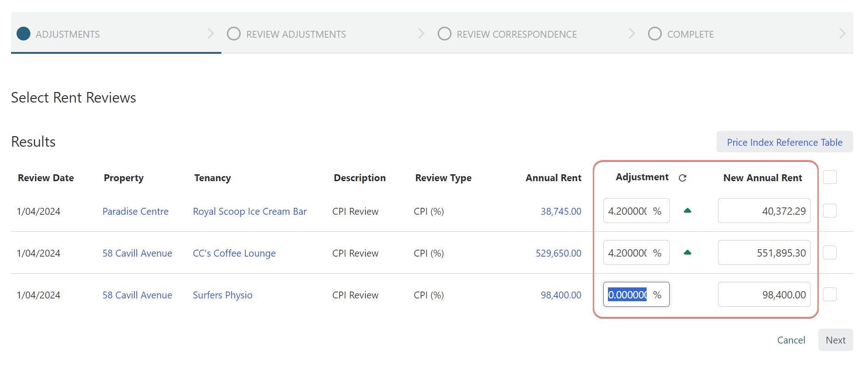868x378 pixels.
Task: Click the 1/04/2024 date in Paradise Centre row
Action: tap(38, 212)
